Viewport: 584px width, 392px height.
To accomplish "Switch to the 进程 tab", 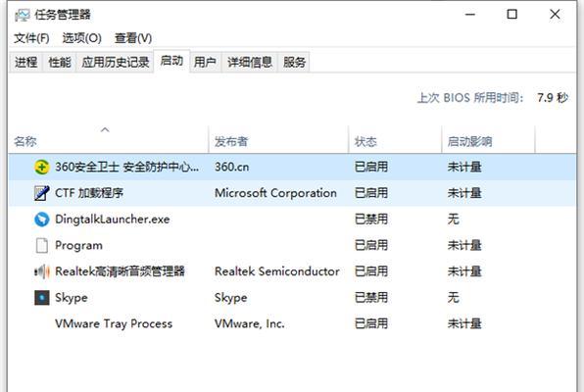I will 26,62.
